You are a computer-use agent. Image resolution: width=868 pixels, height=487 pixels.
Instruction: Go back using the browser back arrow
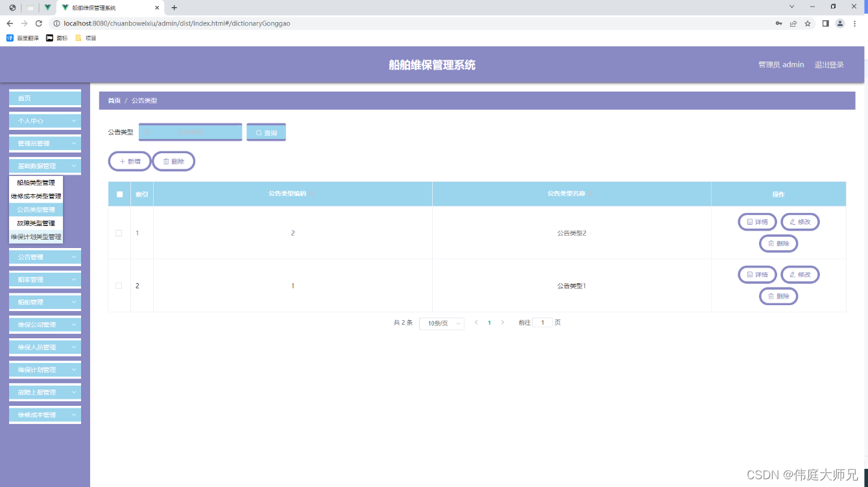10,23
